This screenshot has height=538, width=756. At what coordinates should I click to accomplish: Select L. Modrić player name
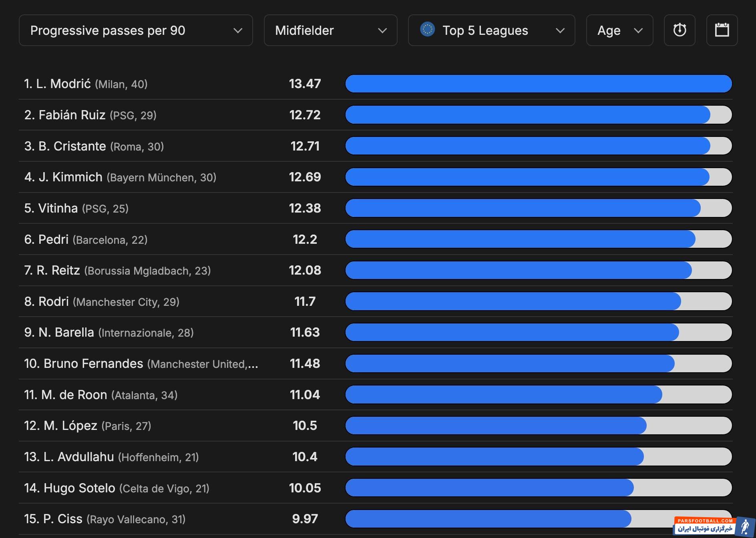[63, 84]
